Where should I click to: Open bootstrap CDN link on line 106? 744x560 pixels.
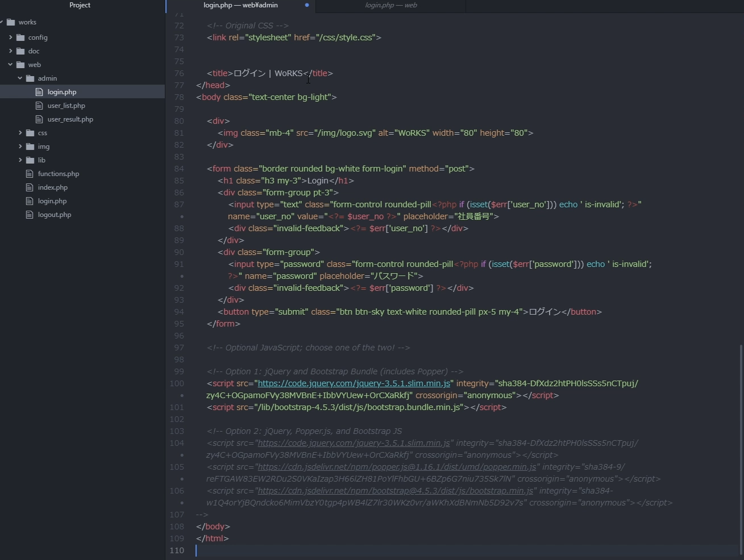pos(395,491)
